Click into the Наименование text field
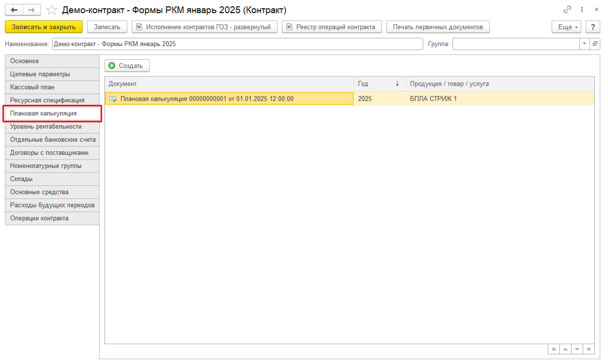 (237, 44)
